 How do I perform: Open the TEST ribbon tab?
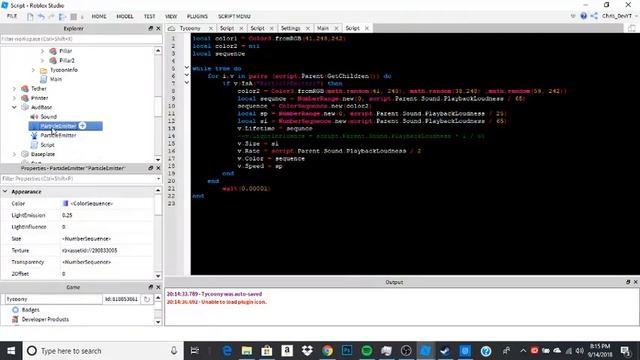coord(149,16)
